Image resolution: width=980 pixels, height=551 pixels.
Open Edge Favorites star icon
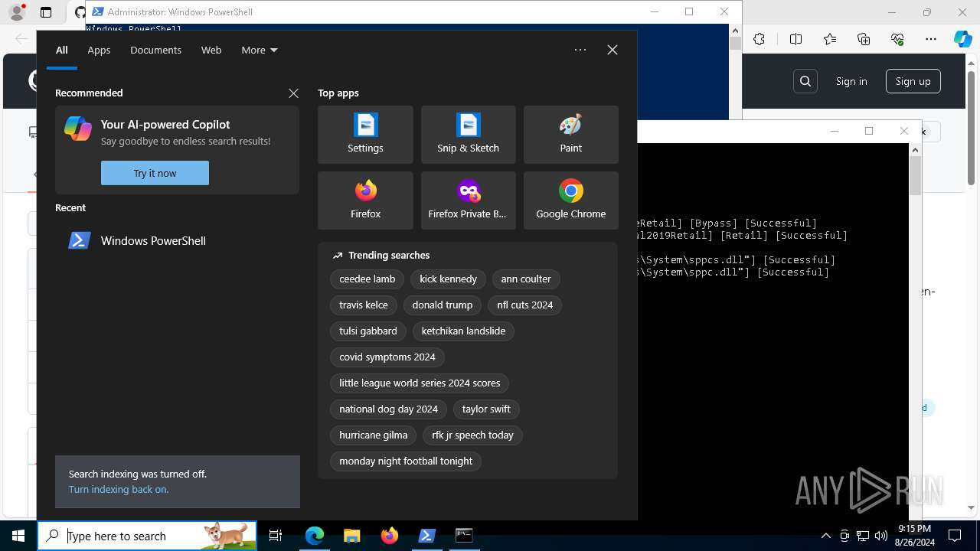830,40
